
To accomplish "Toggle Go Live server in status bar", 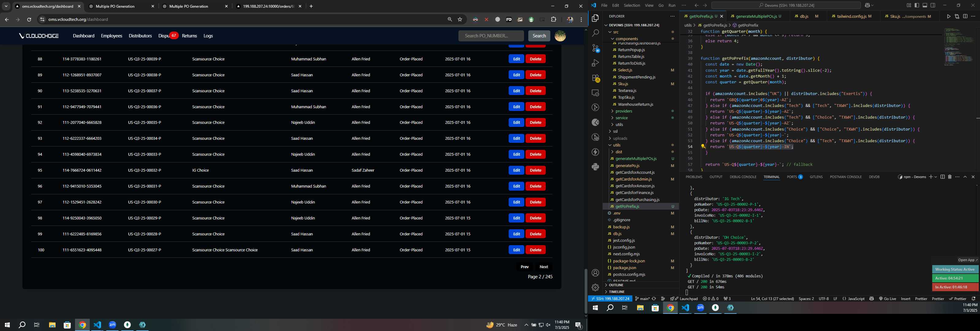I will coord(887,299).
